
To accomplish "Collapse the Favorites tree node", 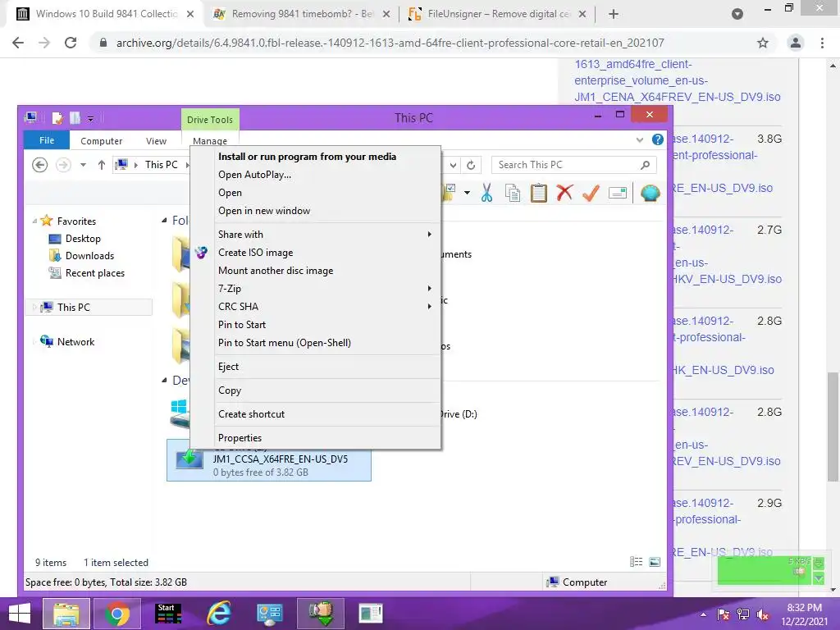I will pyautogui.click(x=34, y=221).
